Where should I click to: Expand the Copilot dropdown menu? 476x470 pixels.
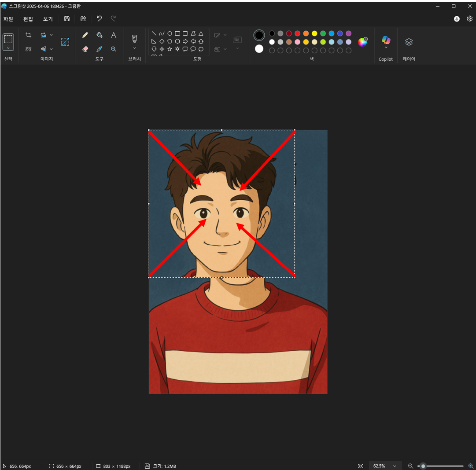coord(386,48)
